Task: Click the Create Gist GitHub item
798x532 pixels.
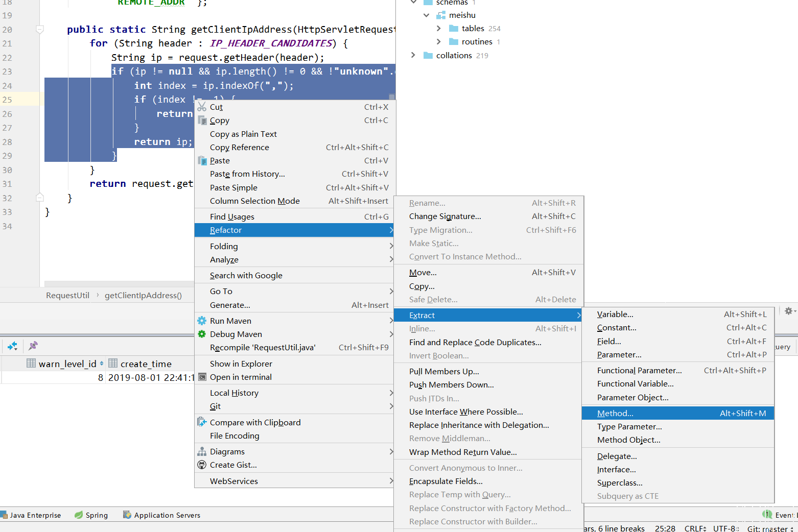Action: (233, 465)
